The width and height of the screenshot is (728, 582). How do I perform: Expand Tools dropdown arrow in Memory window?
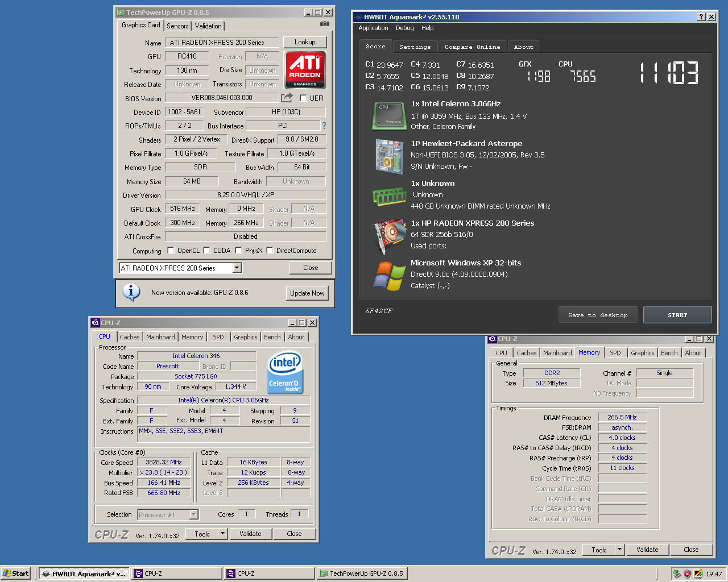620,550
